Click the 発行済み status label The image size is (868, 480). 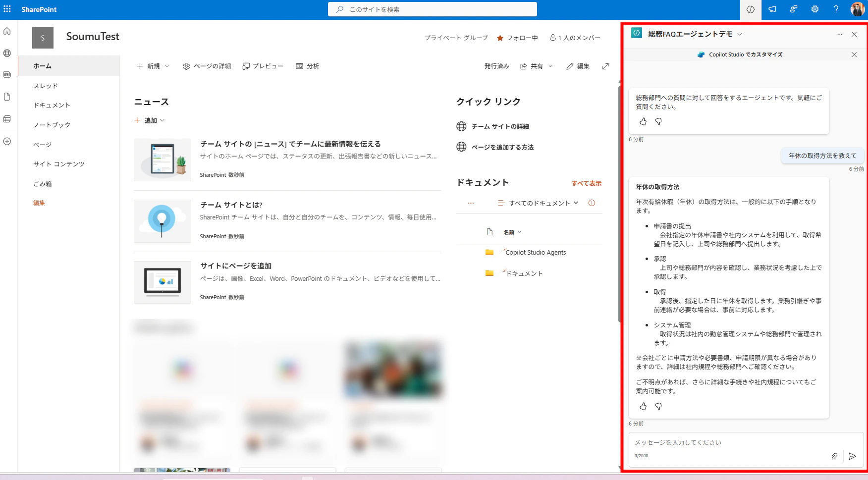point(497,66)
